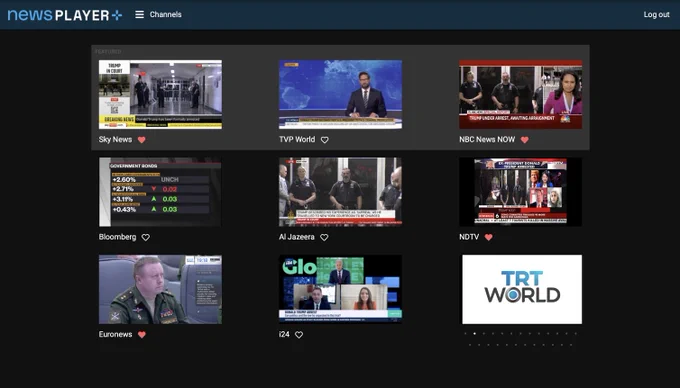Open the Channels hamburger menu icon

pyautogui.click(x=139, y=15)
